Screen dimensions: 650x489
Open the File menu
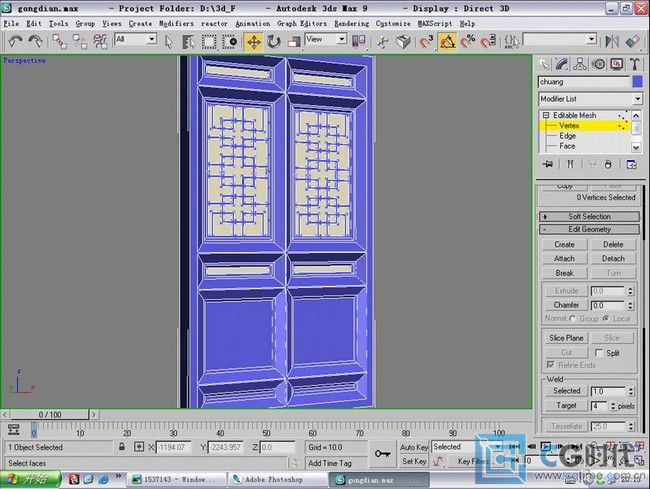(11, 24)
